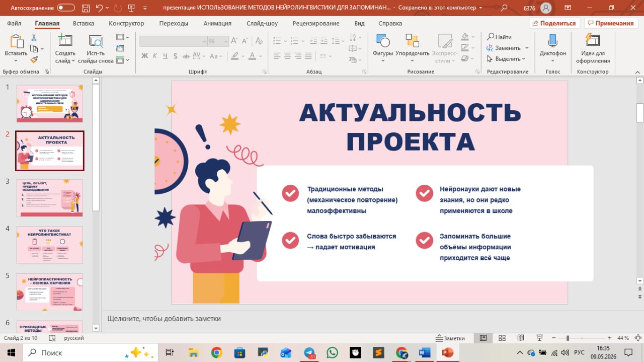Image resolution: width=644 pixels, height=362 pixels.
Task: Click the Reuse Slides icon
Action: [95, 41]
